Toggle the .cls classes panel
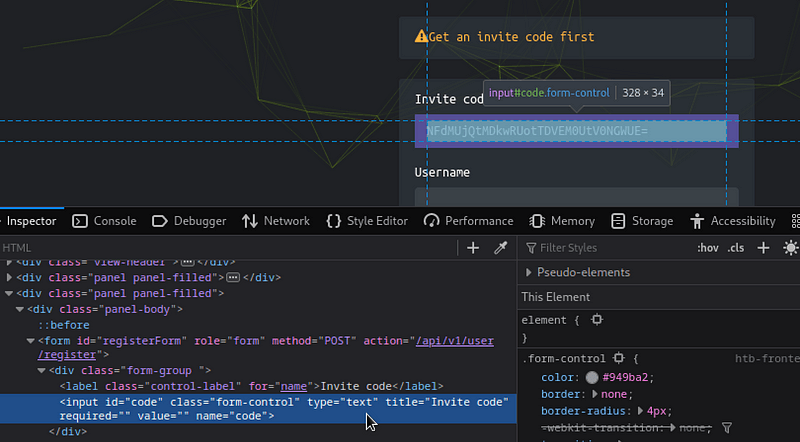 (x=736, y=248)
